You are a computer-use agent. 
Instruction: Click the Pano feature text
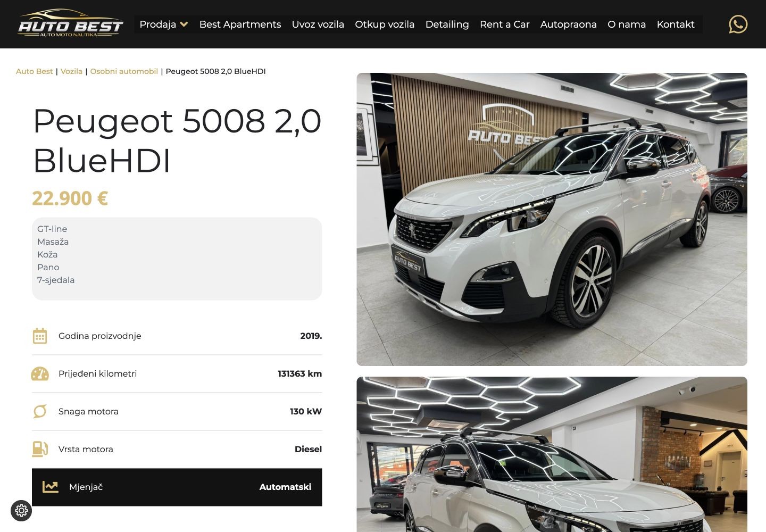point(48,267)
